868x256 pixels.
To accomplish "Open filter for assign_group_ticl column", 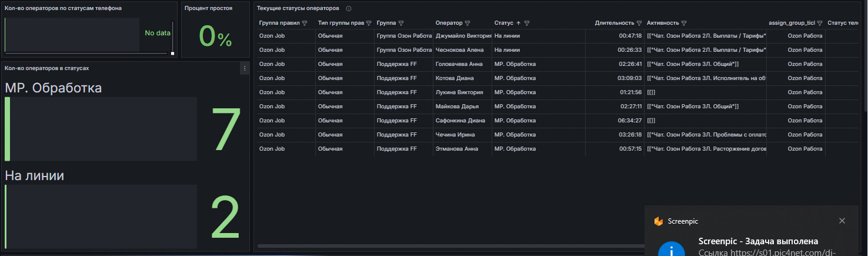I will [x=820, y=23].
